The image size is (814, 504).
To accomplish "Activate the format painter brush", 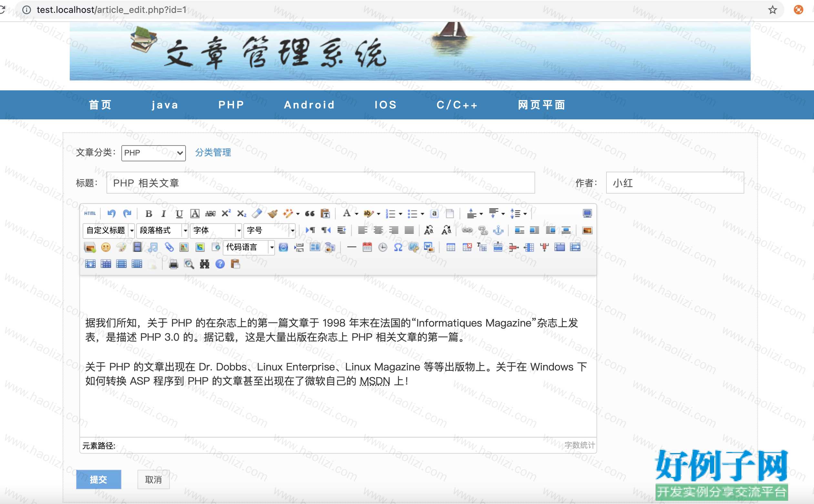I will 273,214.
